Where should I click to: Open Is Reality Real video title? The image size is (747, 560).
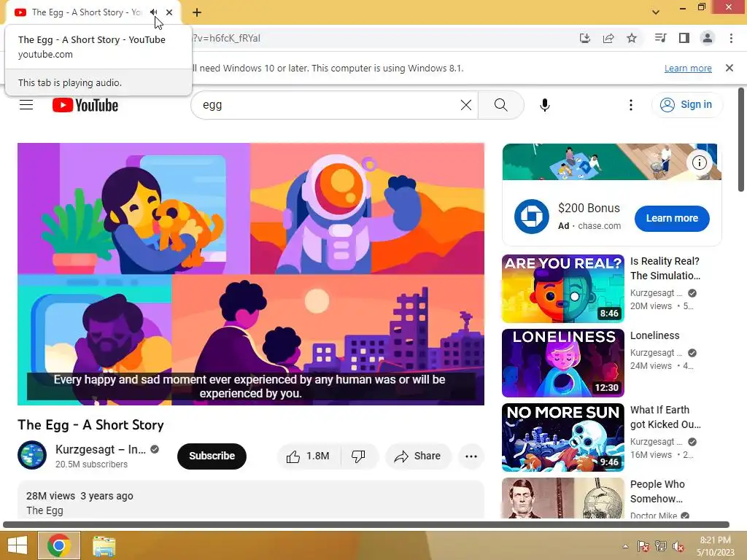point(665,268)
